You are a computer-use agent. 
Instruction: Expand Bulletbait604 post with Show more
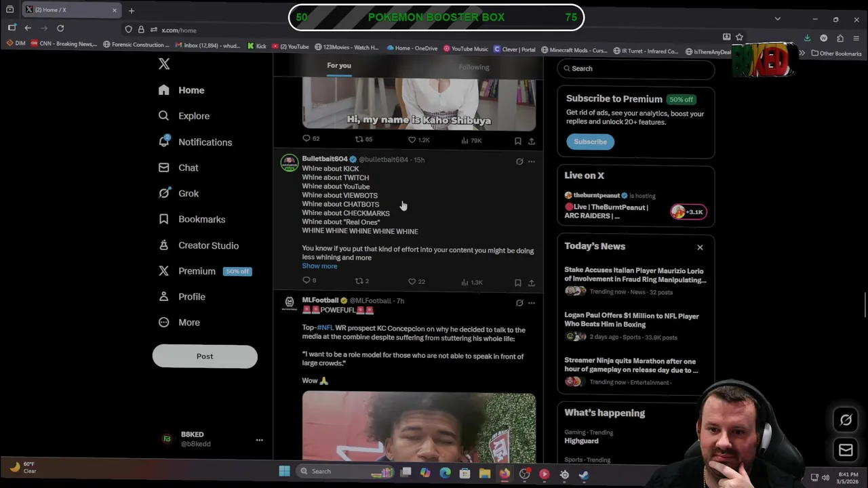pyautogui.click(x=319, y=266)
